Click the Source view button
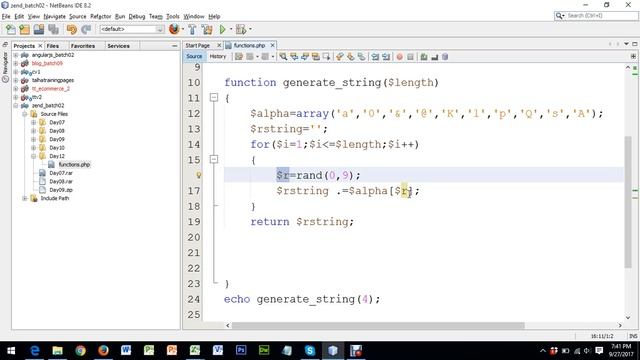 [x=194, y=56]
